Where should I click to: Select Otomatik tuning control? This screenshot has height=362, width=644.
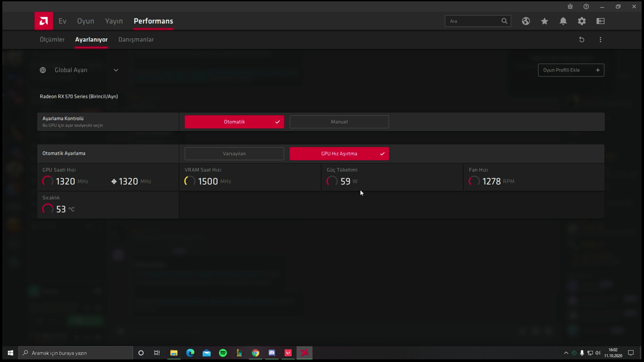(x=234, y=122)
